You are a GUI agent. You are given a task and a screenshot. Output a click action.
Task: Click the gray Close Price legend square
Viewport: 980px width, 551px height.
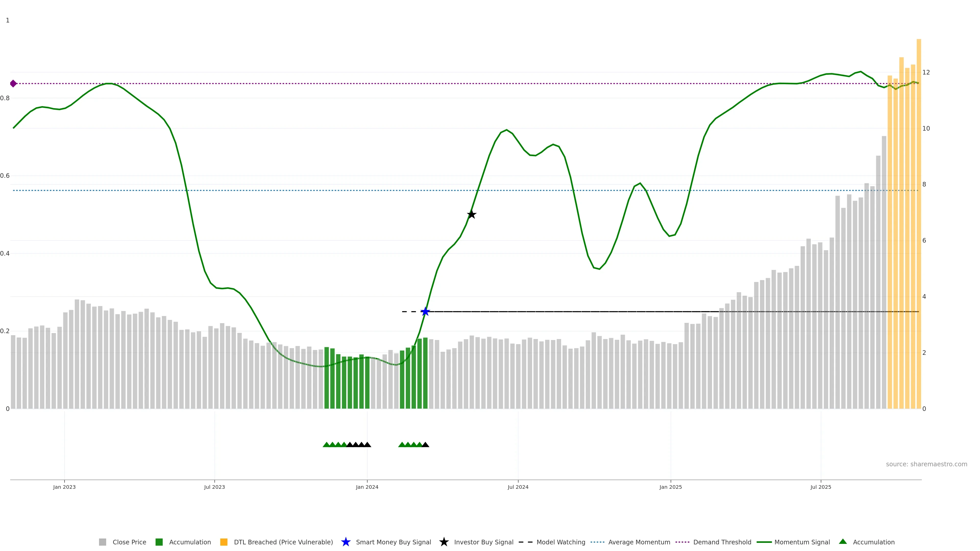click(x=103, y=542)
